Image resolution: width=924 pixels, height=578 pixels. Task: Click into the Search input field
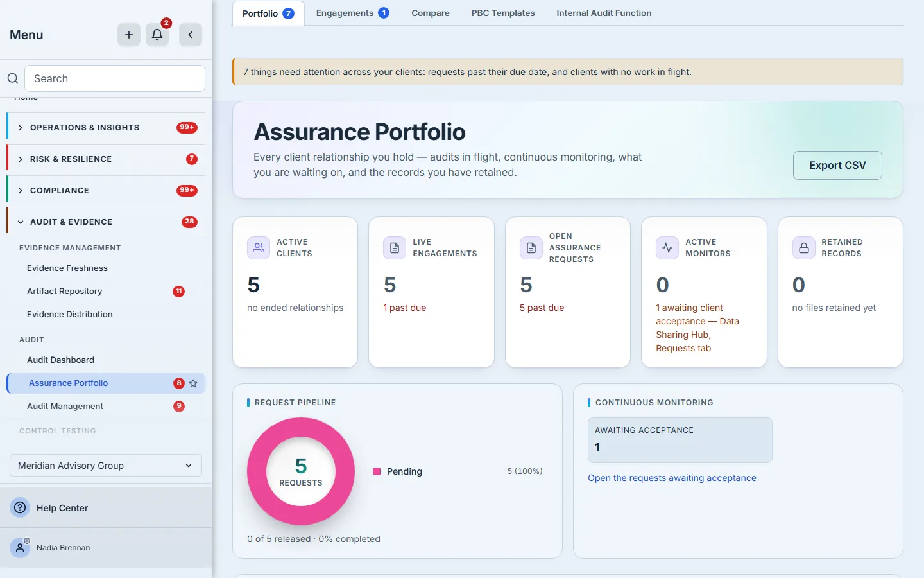pyautogui.click(x=115, y=78)
